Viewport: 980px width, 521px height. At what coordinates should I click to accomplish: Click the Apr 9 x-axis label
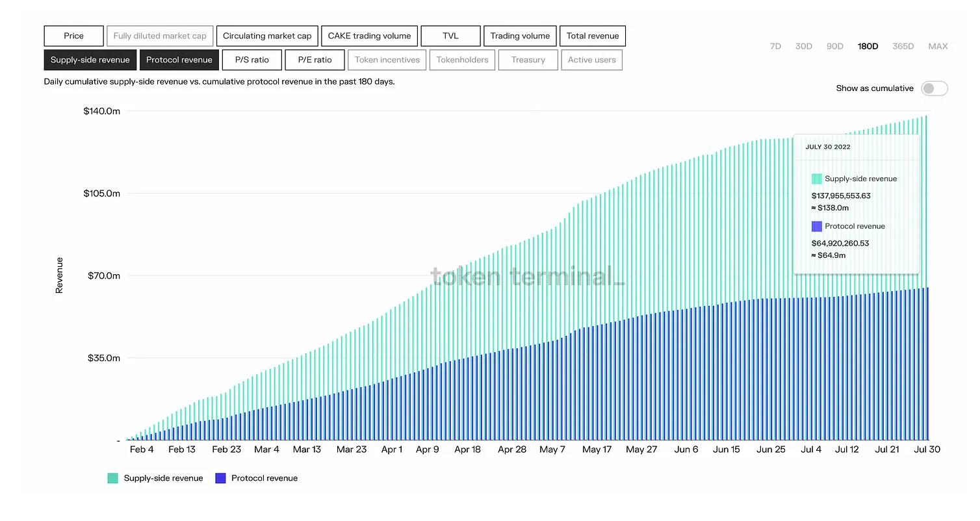(x=428, y=449)
